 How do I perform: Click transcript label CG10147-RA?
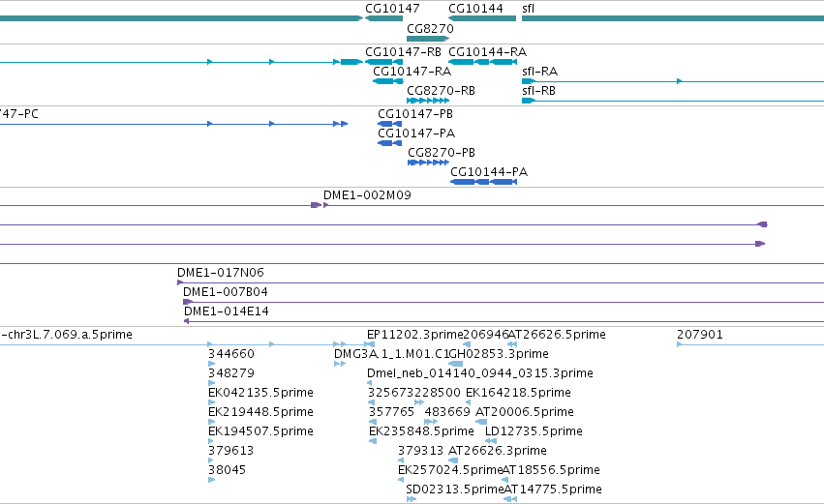click(412, 72)
